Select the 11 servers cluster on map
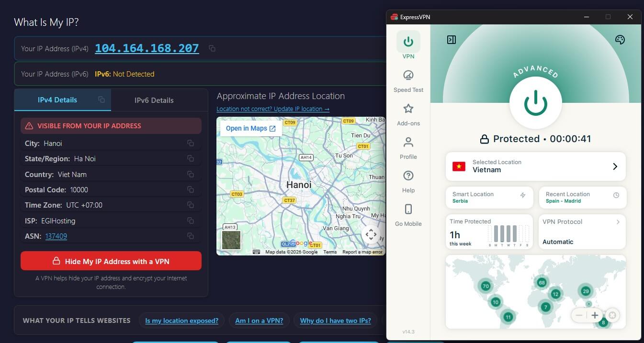This screenshot has height=343, width=644. [x=508, y=317]
